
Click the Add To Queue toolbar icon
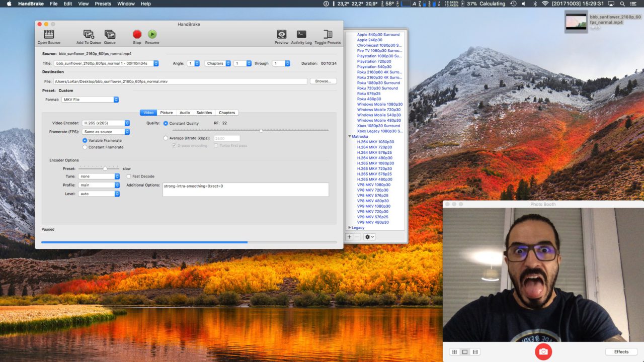pos(89,35)
